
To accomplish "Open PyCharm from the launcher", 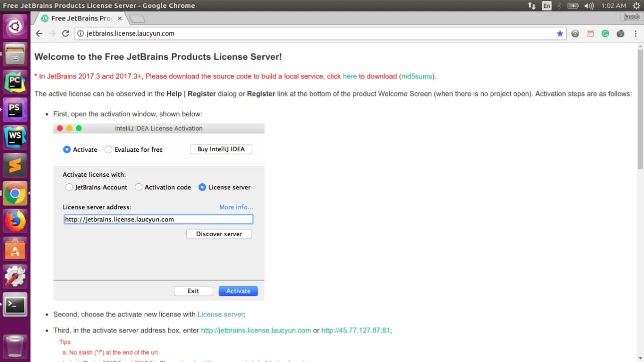I will pos(15,81).
